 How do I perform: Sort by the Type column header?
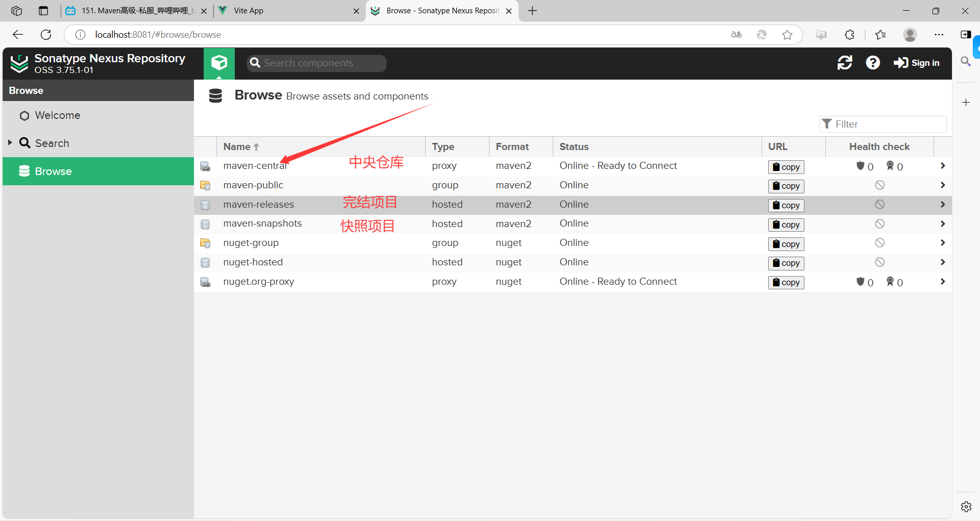coord(457,146)
